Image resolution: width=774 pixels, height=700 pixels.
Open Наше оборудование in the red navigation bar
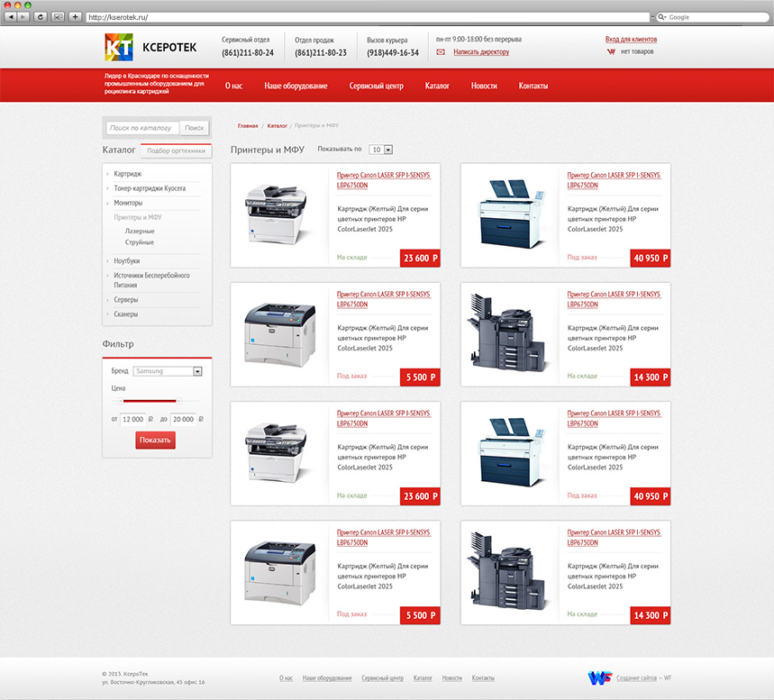tap(296, 86)
